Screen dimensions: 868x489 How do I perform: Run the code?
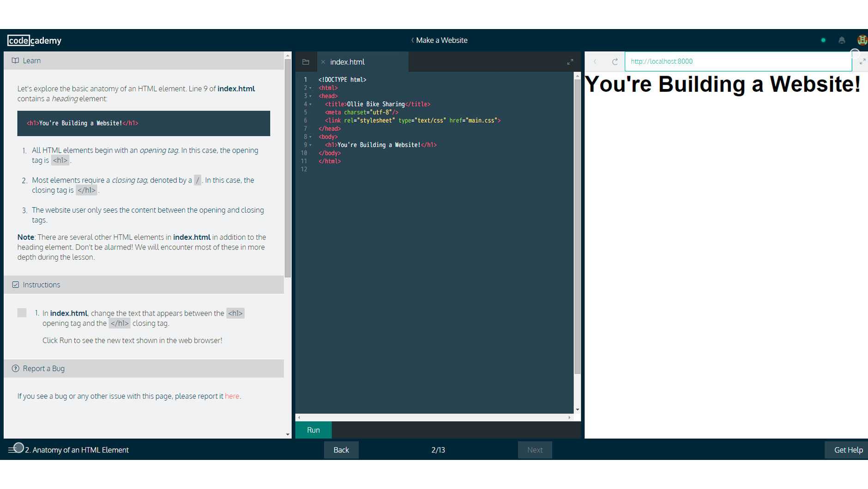[313, 430]
